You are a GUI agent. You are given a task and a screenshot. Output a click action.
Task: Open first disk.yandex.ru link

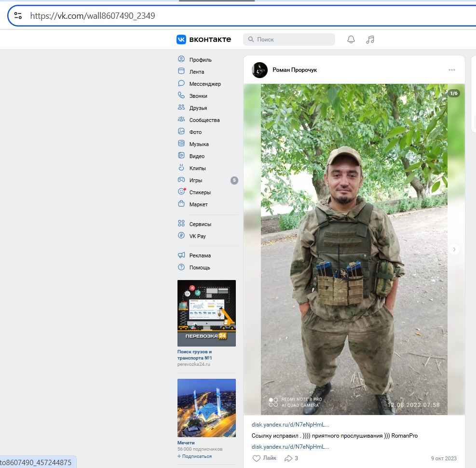290,425
